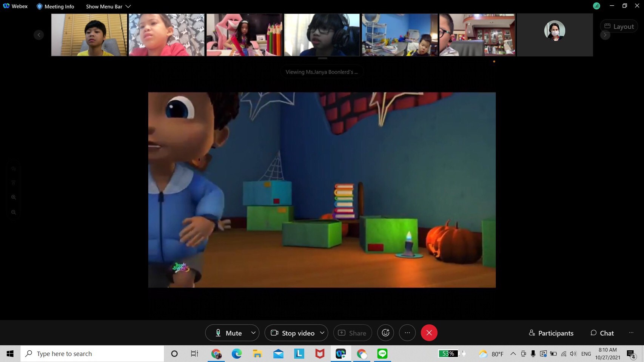The width and height of the screenshot is (644, 362).
Task: Mute the microphone
Action: pyautogui.click(x=228, y=333)
